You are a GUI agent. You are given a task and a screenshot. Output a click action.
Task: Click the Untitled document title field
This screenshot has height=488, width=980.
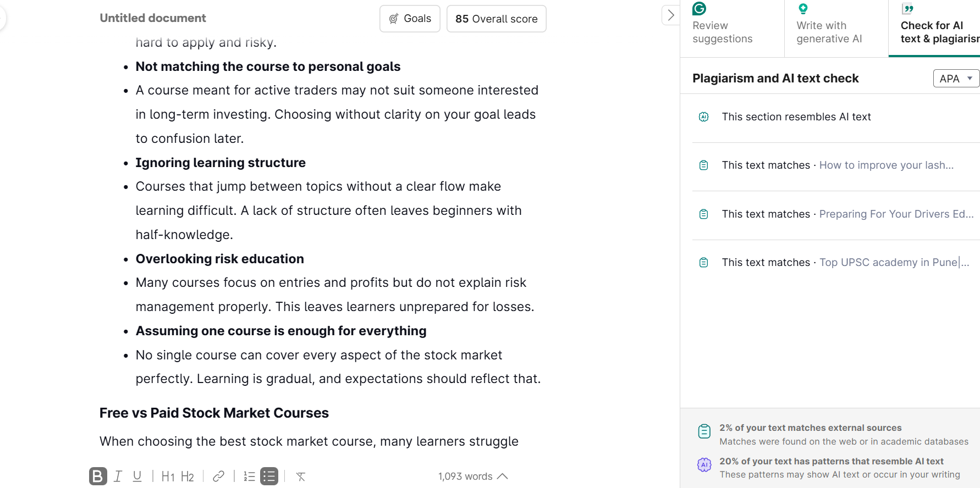[153, 18]
